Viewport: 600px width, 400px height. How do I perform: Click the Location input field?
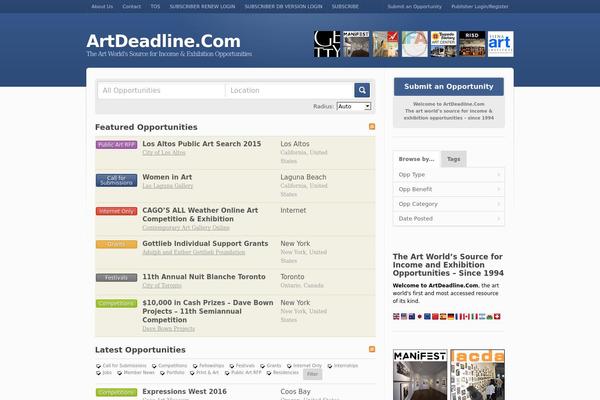pos(290,91)
